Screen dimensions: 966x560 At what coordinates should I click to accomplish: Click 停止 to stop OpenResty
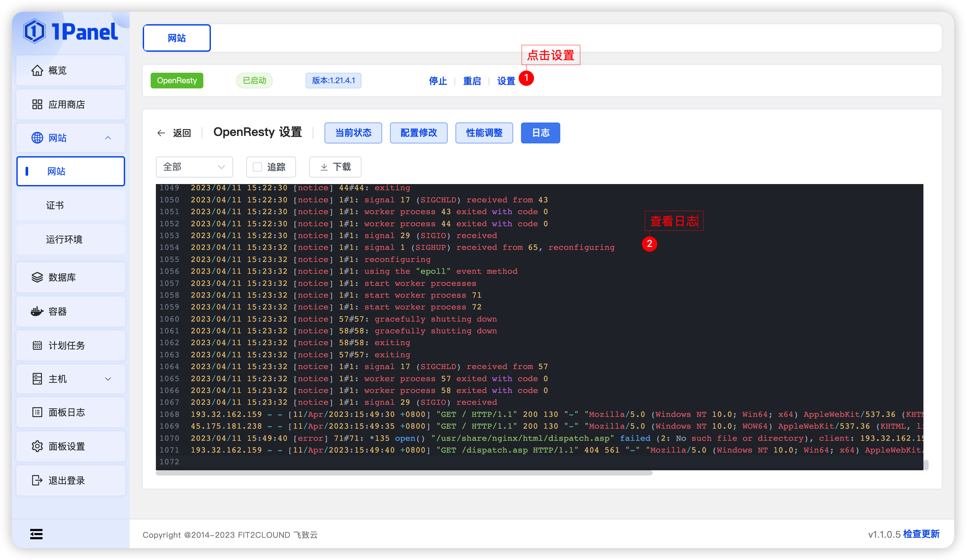click(x=437, y=81)
